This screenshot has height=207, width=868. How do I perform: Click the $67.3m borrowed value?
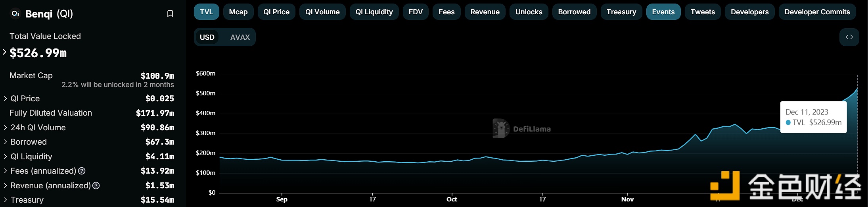160,142
